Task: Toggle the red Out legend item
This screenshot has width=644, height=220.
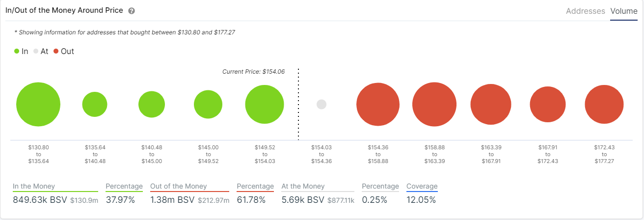Action: 64,51
